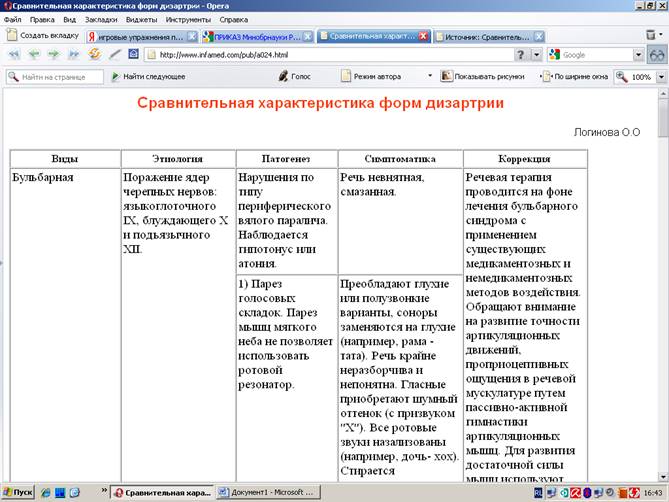Screen dimensions: 669x502
Task: Click the Найти на странице search field
Action: [60, 76]
